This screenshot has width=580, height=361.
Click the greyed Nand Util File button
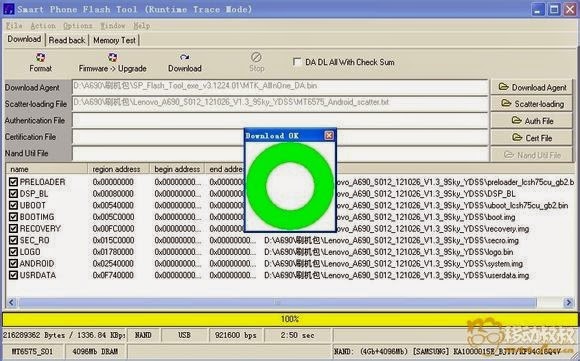pos(532,155)
